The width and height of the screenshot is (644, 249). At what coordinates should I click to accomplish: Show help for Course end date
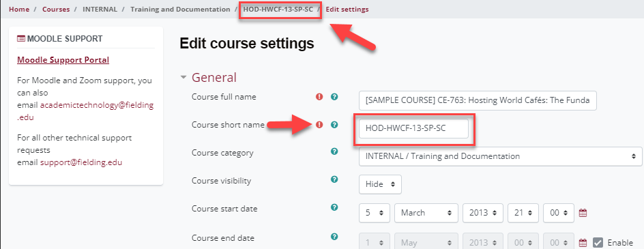pos(334,236)
